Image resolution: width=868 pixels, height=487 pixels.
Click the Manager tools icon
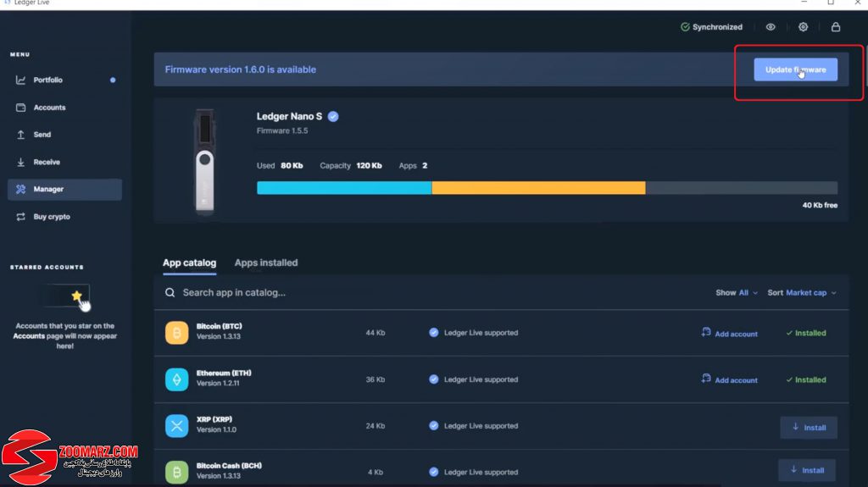point(20,189)
